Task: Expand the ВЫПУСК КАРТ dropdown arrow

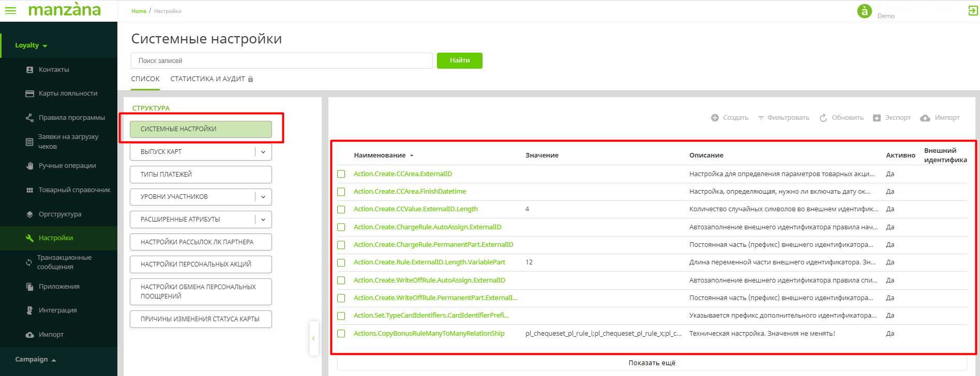Action: 263,152
